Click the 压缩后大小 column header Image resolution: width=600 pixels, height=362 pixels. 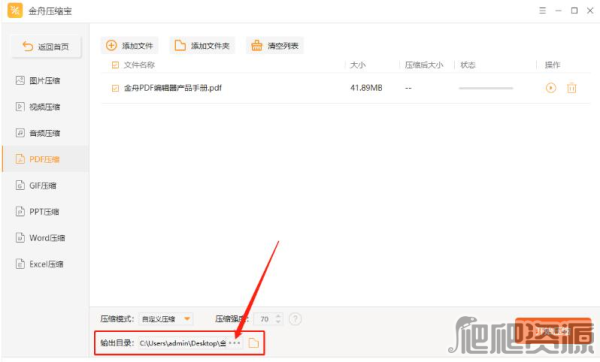[424, 65]
